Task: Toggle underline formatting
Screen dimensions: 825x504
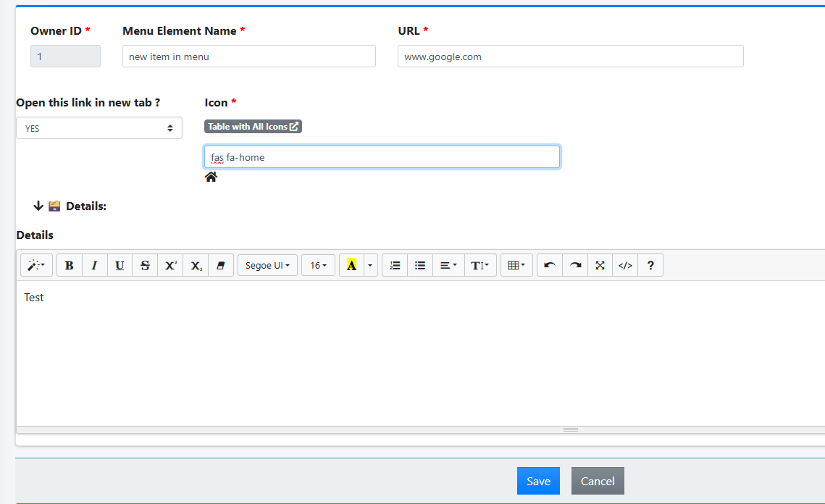Action: [x=120, y=266]
